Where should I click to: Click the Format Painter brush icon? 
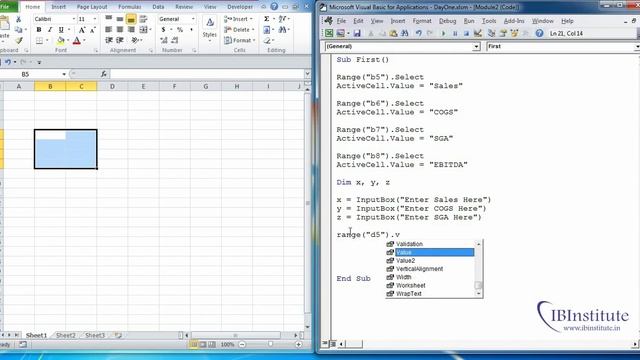(18, 40)
